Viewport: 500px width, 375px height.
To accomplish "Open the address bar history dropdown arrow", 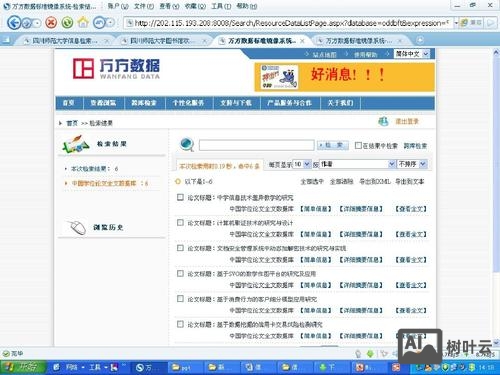I will 456,23.
